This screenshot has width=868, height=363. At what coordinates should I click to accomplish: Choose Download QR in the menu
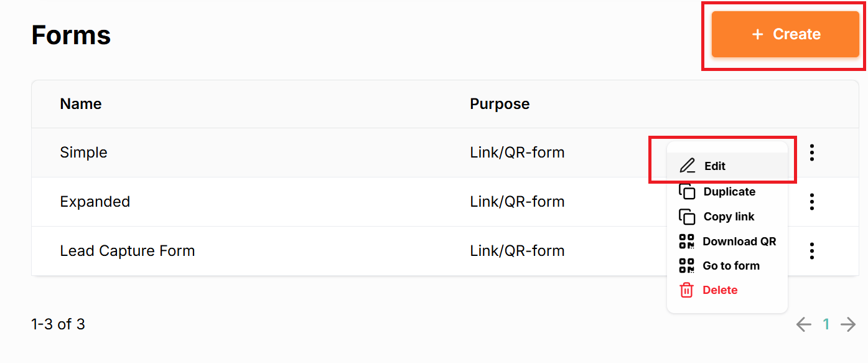pos(739,242)
